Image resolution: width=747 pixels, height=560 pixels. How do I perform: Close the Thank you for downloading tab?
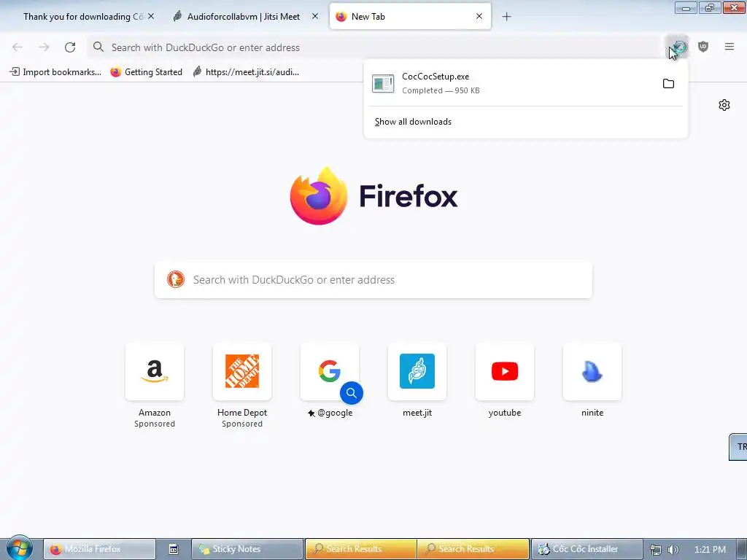(151, 16)
